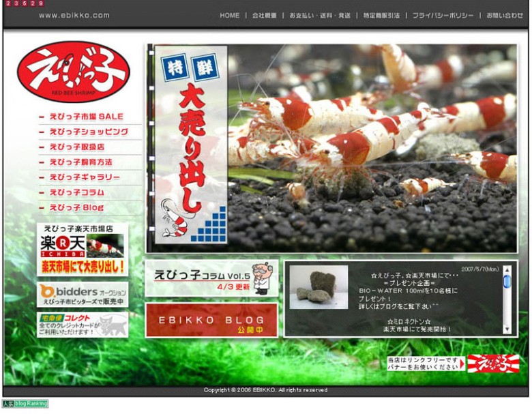Open the bidders auction banner
Image resolution: width=532 pixels, height=414 pixels.
pos(83,295)
